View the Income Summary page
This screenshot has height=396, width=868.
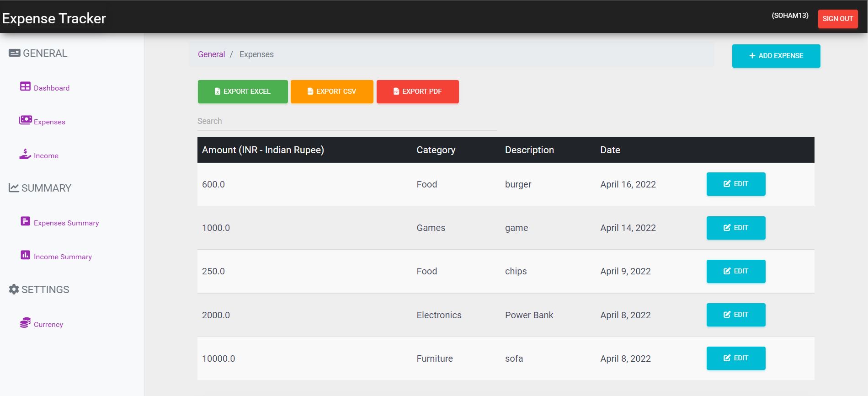[x=63, y=257]
